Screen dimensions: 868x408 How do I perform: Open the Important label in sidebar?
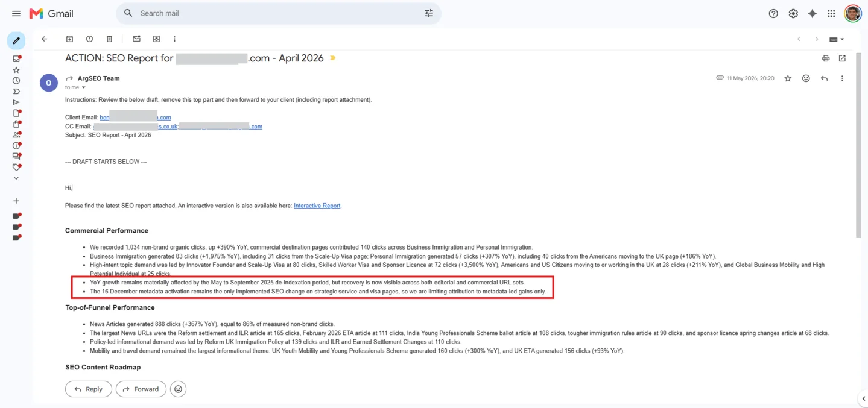point(16,92)
